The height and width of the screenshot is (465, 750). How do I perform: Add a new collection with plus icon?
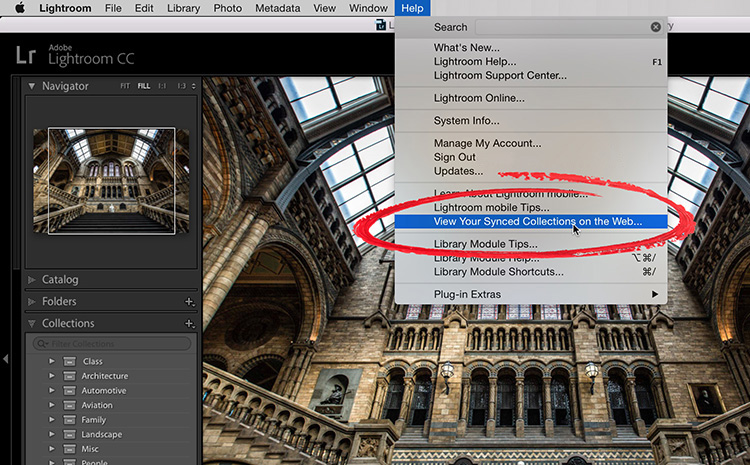coord(189,324)
